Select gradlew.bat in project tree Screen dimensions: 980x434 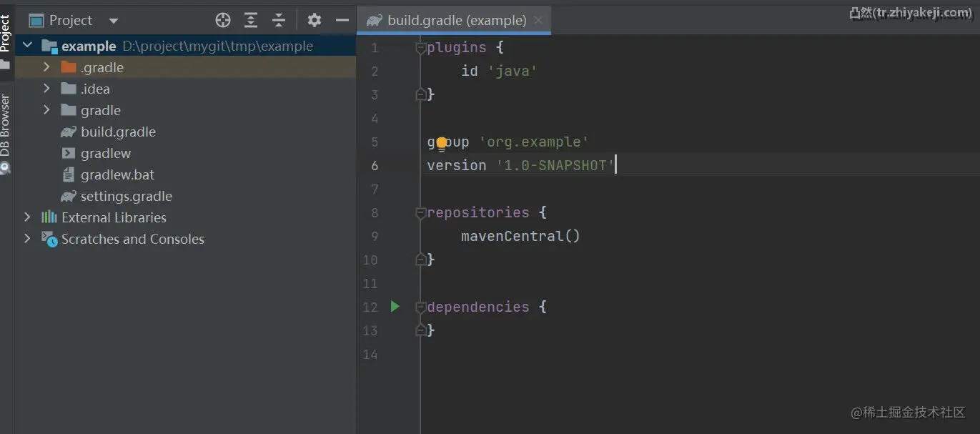tap(186, 174)
